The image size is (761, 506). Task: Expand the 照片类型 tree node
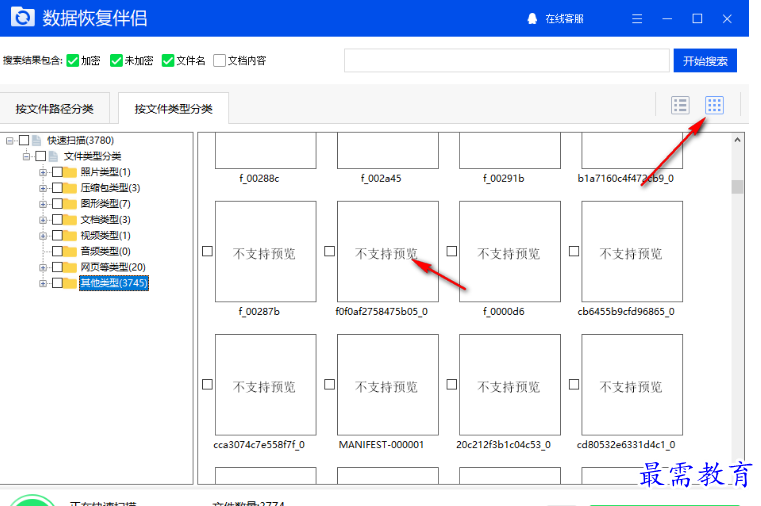[x=43, y=172]
